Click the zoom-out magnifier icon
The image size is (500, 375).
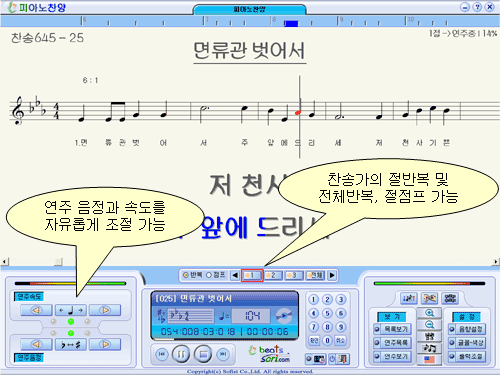429,325
